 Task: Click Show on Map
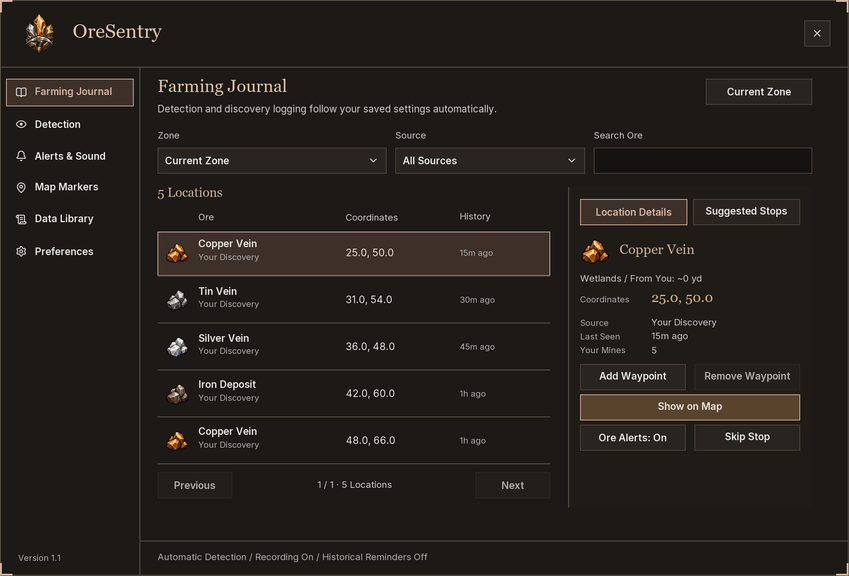[x=690, y=407]
